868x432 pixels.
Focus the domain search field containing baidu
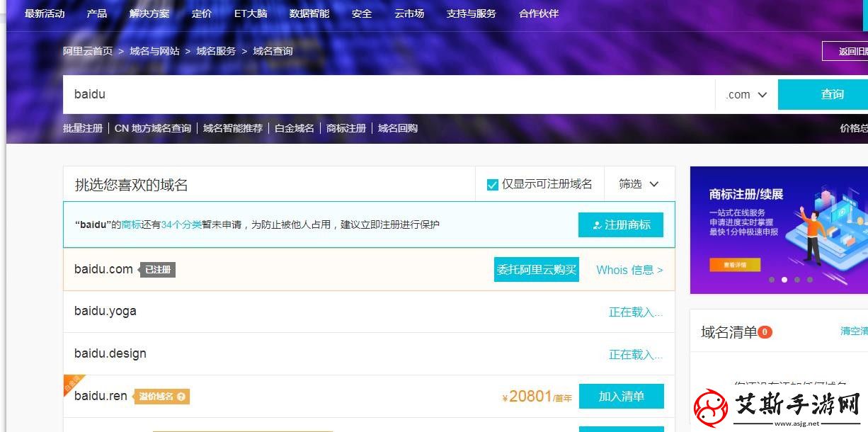389,94
